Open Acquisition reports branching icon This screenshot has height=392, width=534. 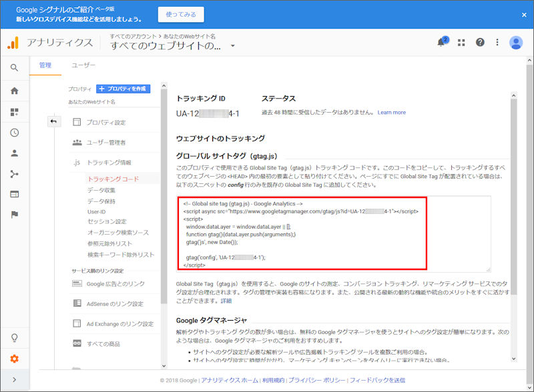coord(14,174)
